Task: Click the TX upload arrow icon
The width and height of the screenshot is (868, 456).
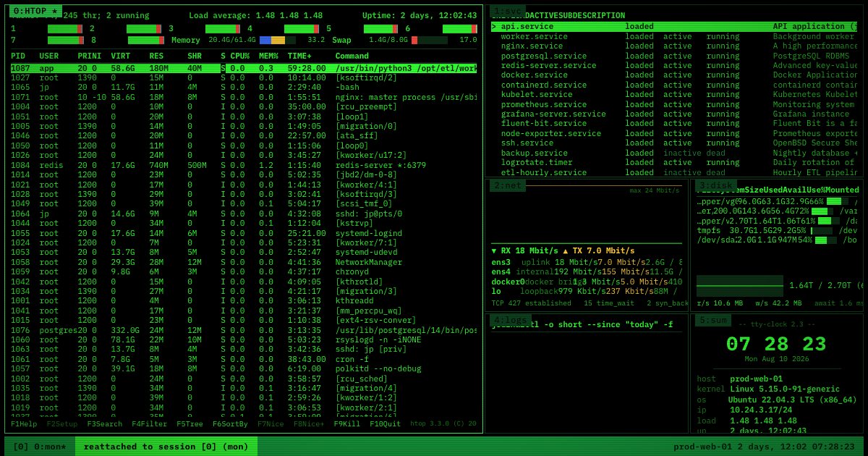Action: click(566, 250)
